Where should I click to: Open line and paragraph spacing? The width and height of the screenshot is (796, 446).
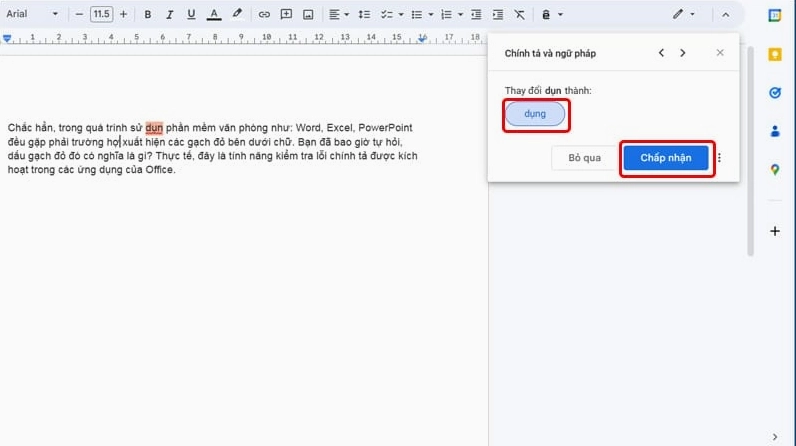pyautogui.click(x=364, y=15)
